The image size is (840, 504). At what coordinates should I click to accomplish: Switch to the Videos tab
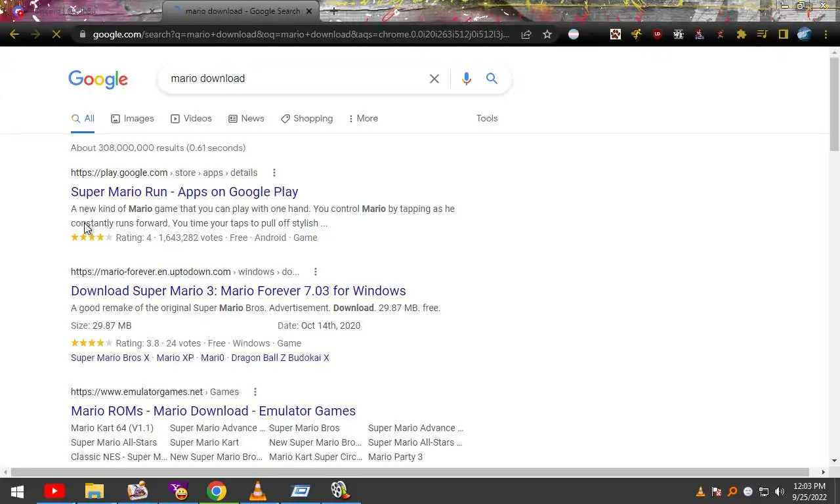click(191, 119)
